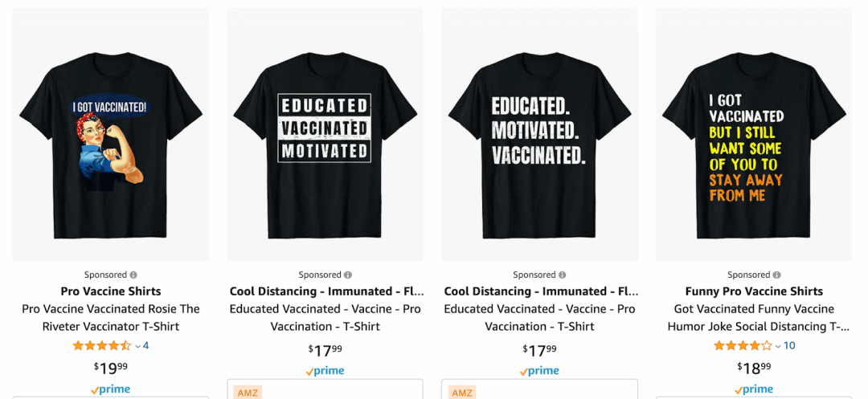The height and width of the screenshot is (399, 868).
Task: Click Sponsored info icon under Educated. Motivated. Vaccinated. shirt
Action: click(563, 275)
